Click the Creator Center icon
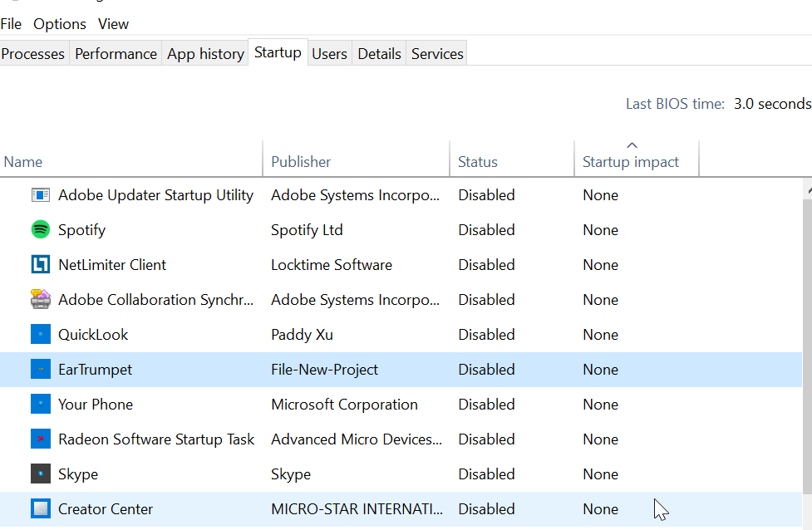 tap(41, 508)
